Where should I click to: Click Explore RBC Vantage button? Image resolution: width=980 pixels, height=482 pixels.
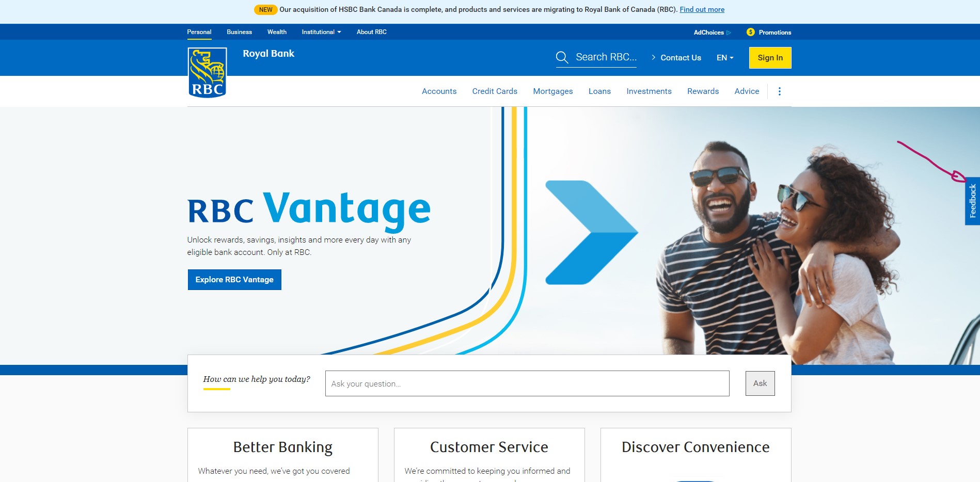(234, 280)
